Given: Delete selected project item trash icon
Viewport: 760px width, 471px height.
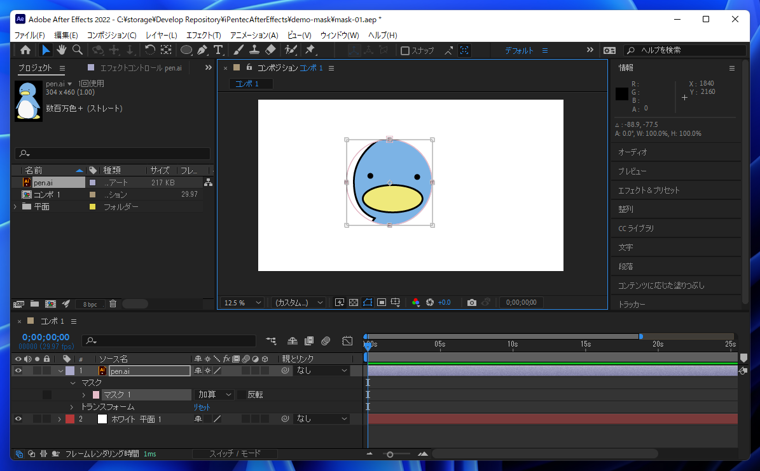Looking at the screenshot, I should (x=113, y=304).
